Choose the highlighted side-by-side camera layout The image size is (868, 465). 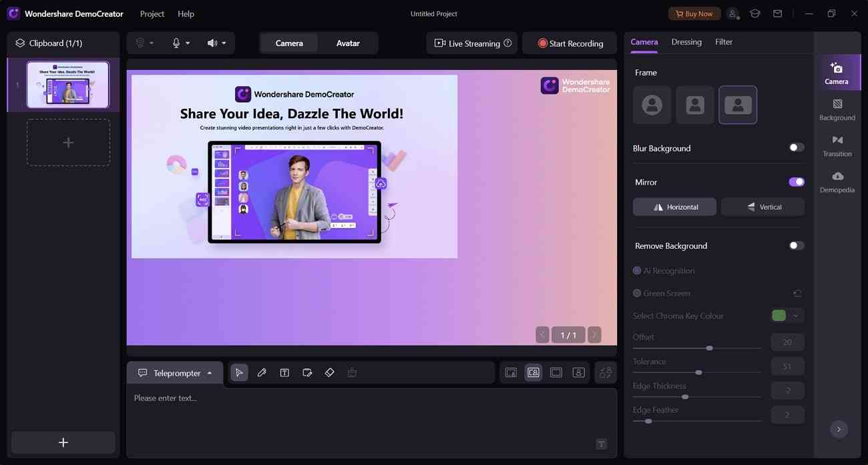pyautogui.click(x=533, y=373)
